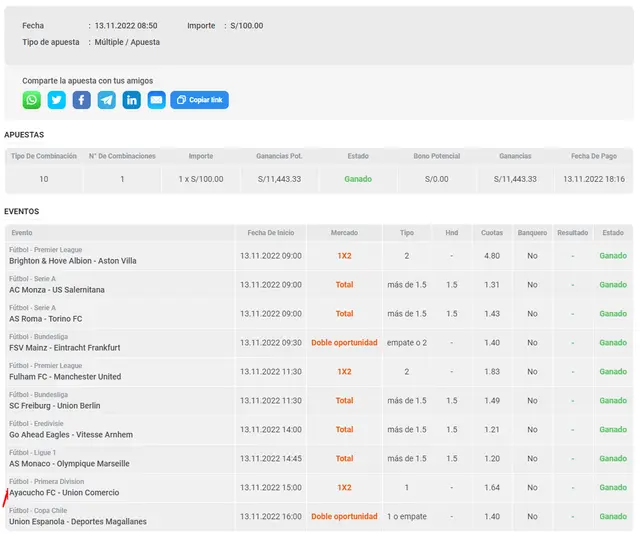Click the 1 x S/100.00 amount cell
The image size is (640, 534).
click(x=201, y=179)
